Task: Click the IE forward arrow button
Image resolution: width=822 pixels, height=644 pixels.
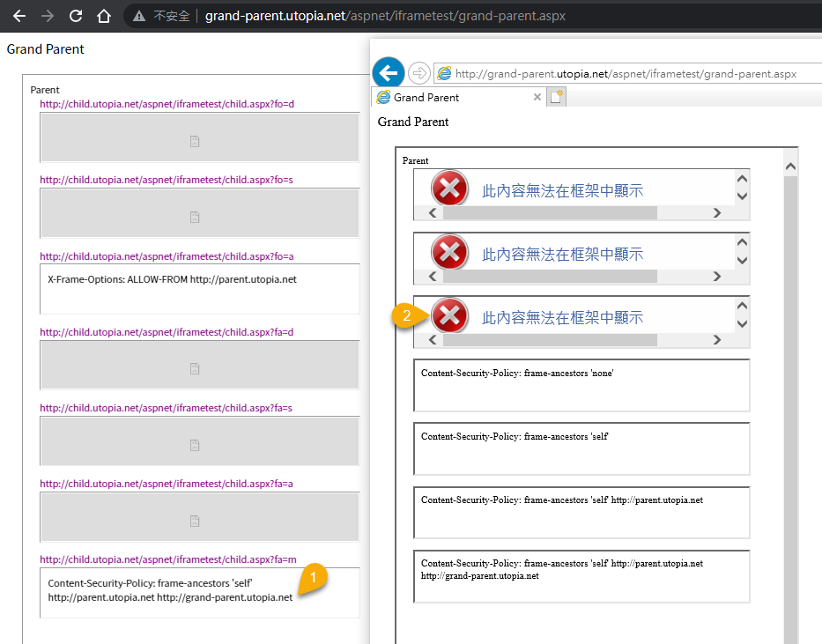Action: pyautogui.click(x=419, y=72)
